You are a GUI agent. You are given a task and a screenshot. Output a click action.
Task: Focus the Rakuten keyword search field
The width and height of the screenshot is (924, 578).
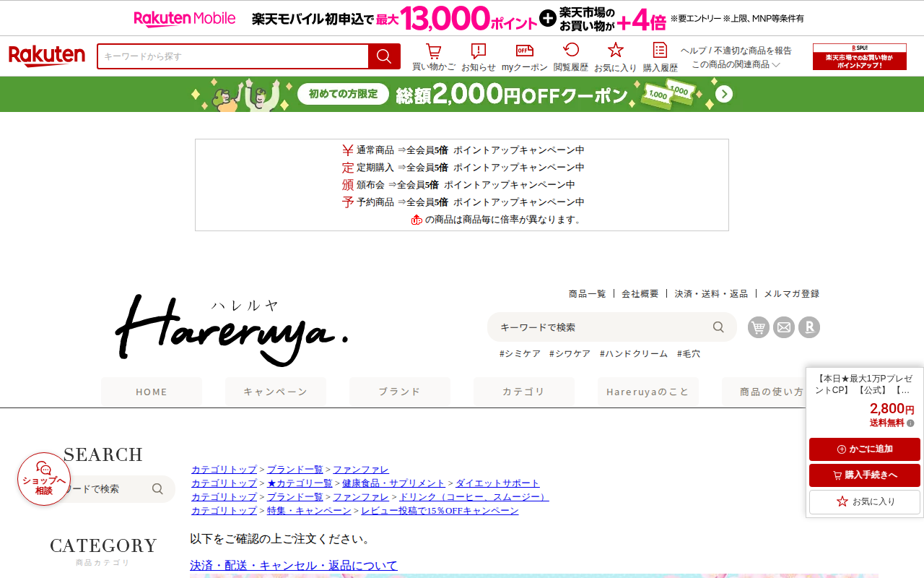point(232,56)
